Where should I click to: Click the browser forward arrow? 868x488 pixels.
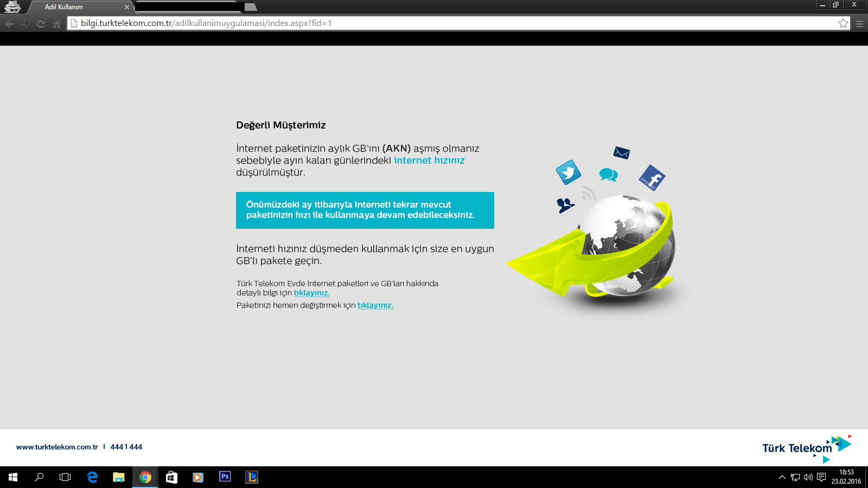point(25,23)
